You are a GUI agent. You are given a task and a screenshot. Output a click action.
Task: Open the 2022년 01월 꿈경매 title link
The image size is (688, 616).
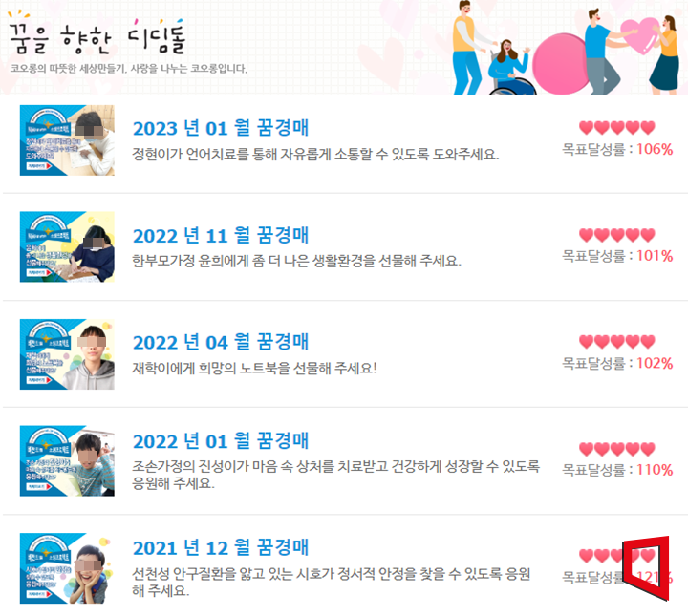pos(221,440)
